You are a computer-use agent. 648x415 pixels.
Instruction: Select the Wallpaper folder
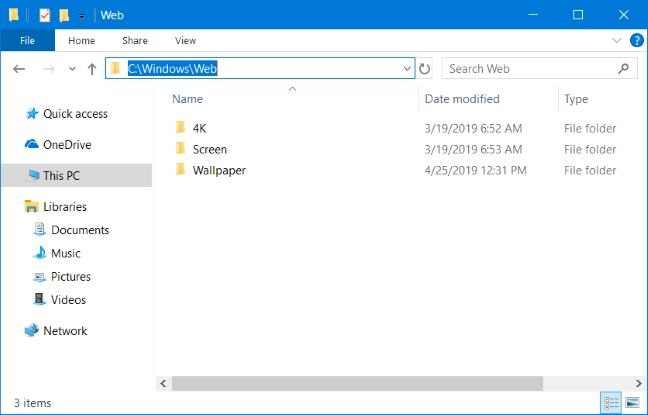point(219,170)
